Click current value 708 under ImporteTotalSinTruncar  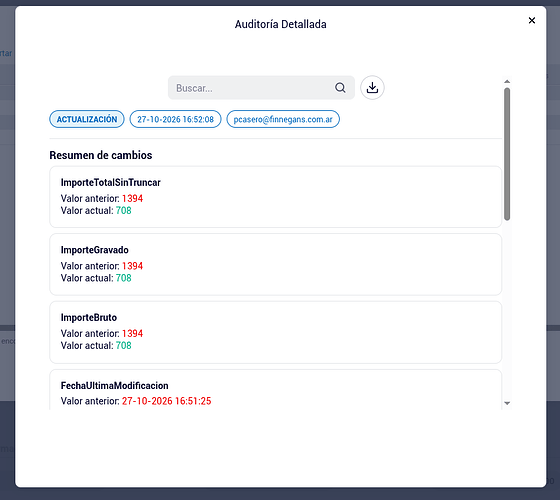(124, 210)
